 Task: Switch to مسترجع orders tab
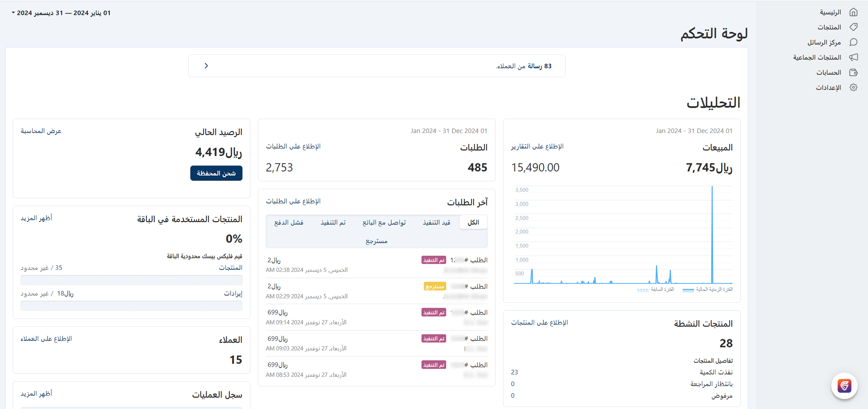376,241
